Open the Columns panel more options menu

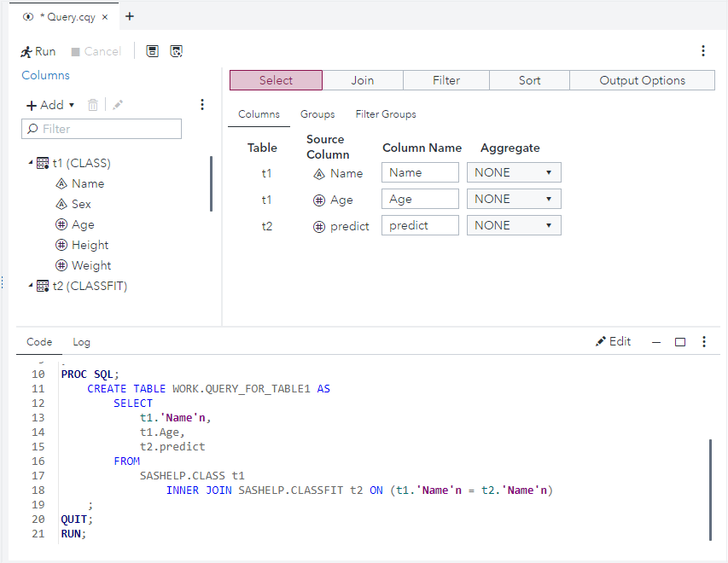202,105
